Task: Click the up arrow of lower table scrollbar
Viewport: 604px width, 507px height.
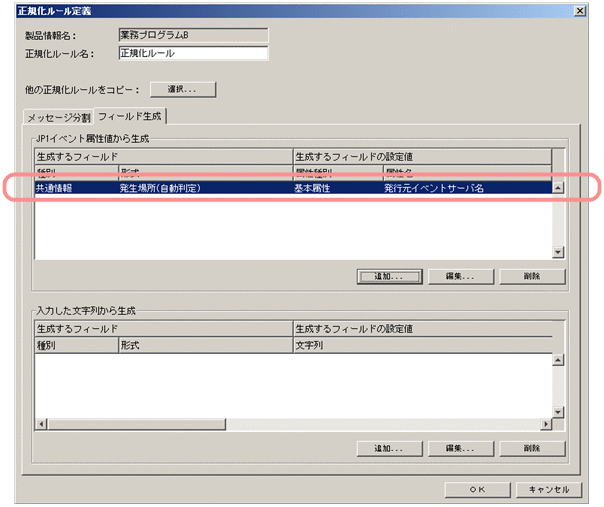Action: tap(558, 360)
